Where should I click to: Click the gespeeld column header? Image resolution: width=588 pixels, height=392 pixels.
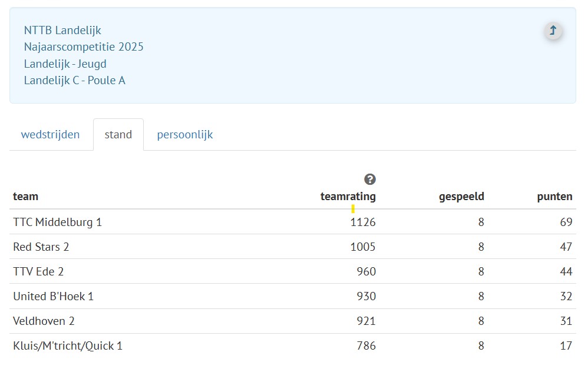(461, 197)
